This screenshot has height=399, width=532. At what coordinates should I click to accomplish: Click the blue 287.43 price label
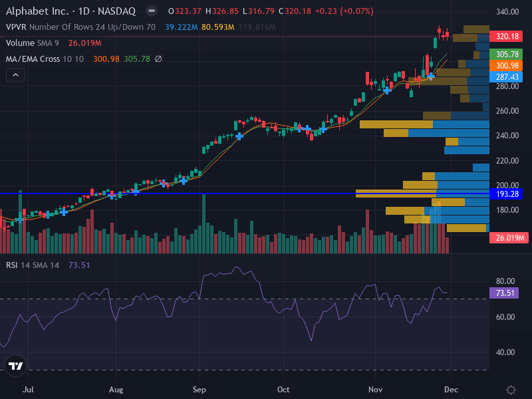(507, 77)
